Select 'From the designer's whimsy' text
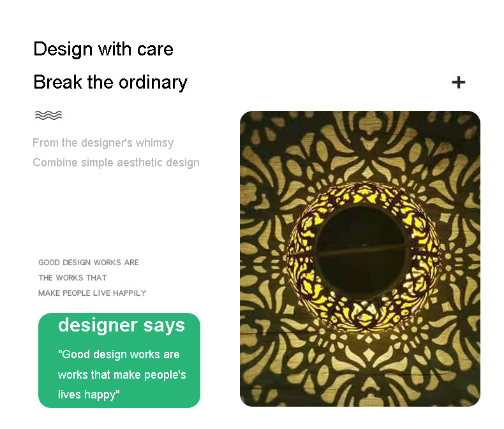The width and height of the screenshot is (504, 429). tap(103, 143)
